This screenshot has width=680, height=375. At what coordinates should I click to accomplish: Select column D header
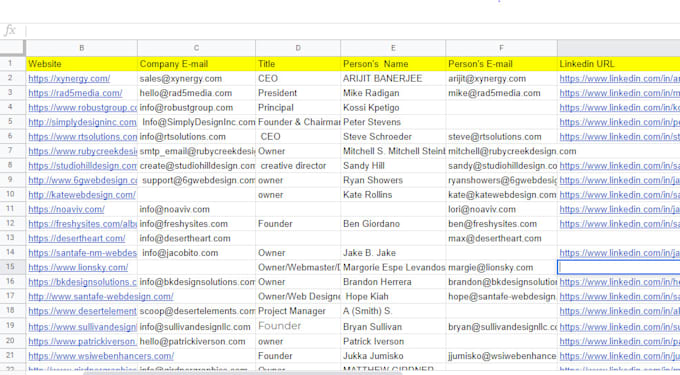click(x=298, y=48)
